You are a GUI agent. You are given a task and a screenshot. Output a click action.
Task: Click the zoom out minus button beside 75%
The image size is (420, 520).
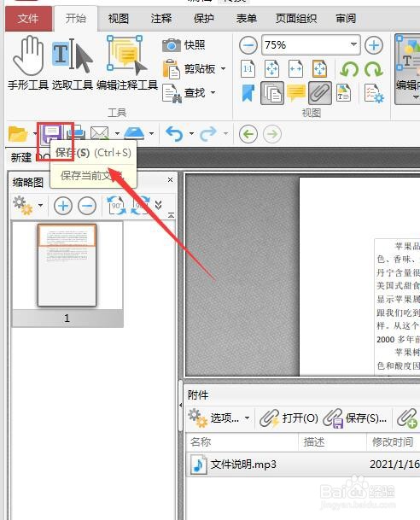(248, 45)
